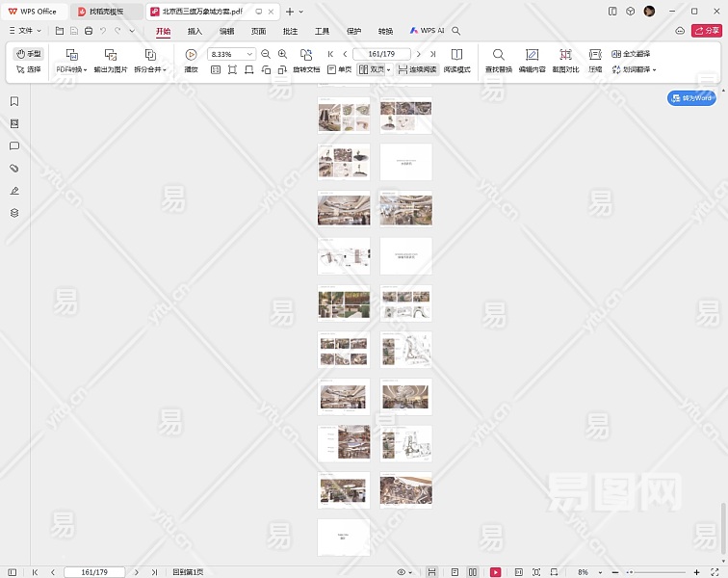The image size is (728, 578).
Task: Click the 编辑内容 edit content icon
Action: [x=532, y=55]
